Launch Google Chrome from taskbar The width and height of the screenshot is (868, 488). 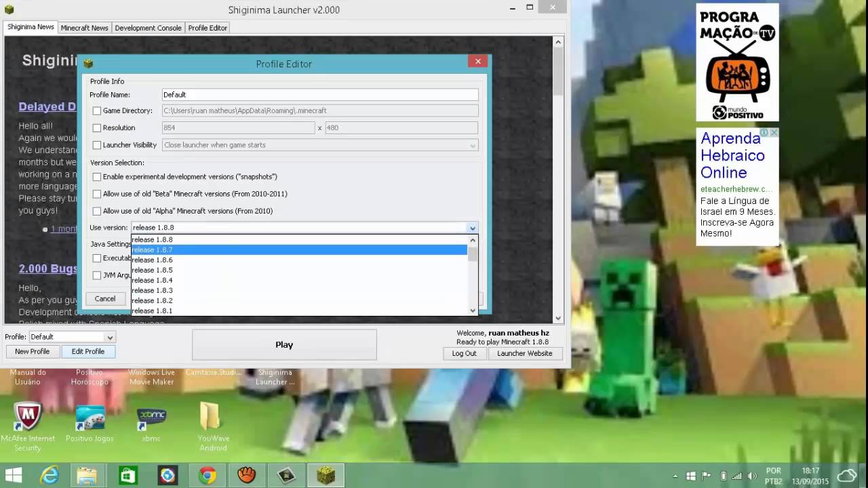(x=208, y=476)
